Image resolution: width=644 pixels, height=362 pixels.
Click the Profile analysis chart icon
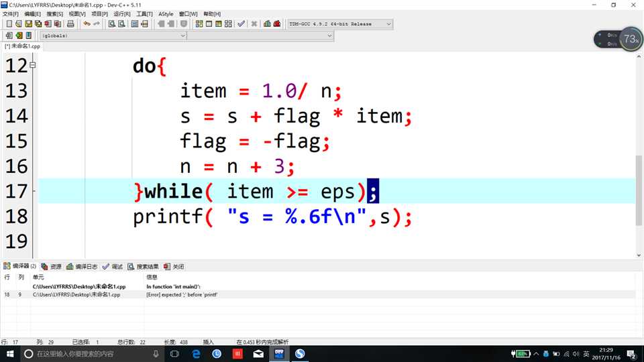[x=268, y=24]
